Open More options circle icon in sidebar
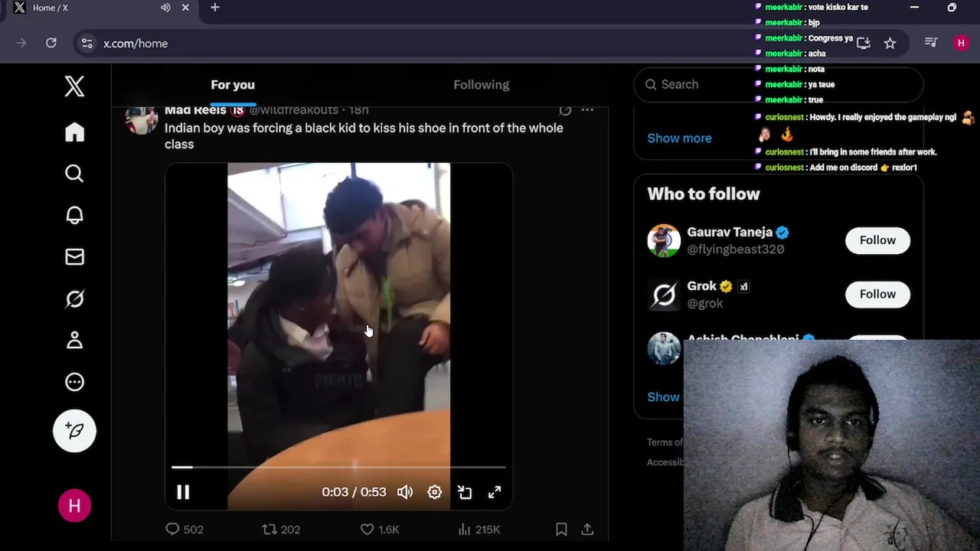This screenshot has height=551, width=980. (74, 382)
